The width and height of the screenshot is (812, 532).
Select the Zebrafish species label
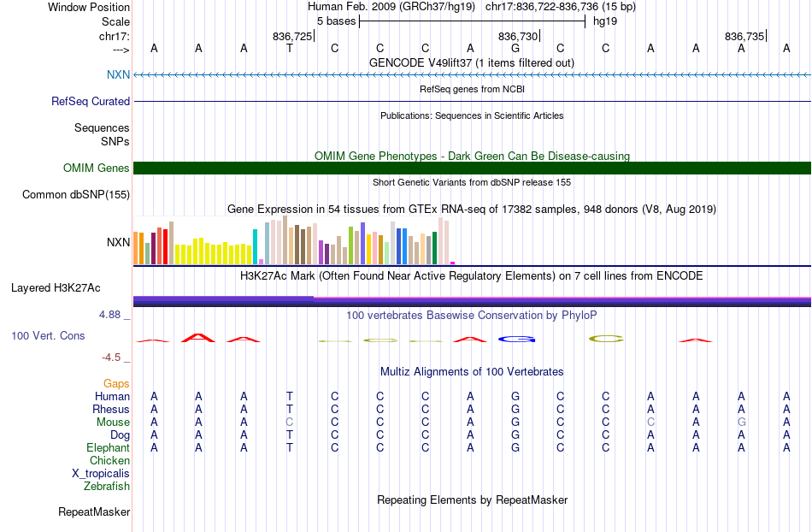[x=107, y=487]
